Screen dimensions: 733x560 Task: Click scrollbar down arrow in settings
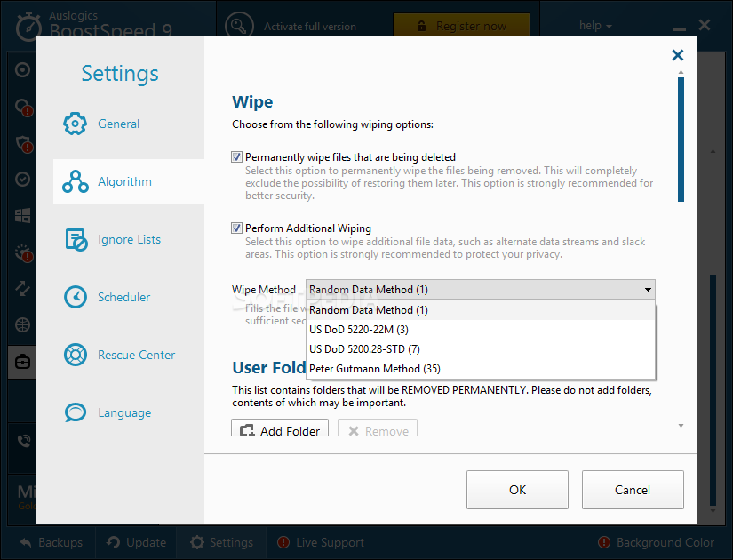(x=681, y=426)
